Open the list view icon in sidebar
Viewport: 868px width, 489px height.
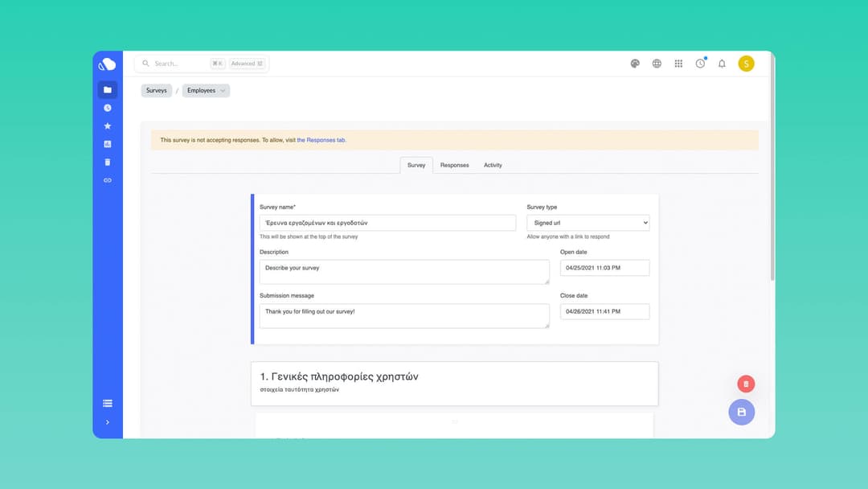coord(108,403)
